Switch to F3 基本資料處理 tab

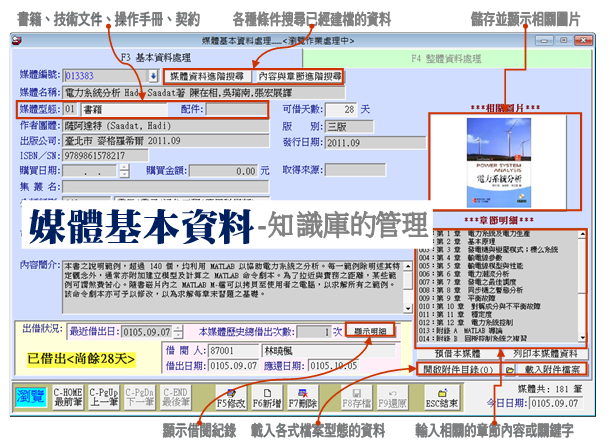[x=156, y=58]
